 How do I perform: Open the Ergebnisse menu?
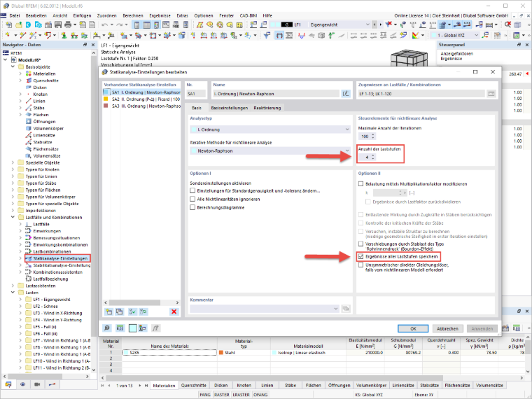pyautogui.click(x=160, y=15)
